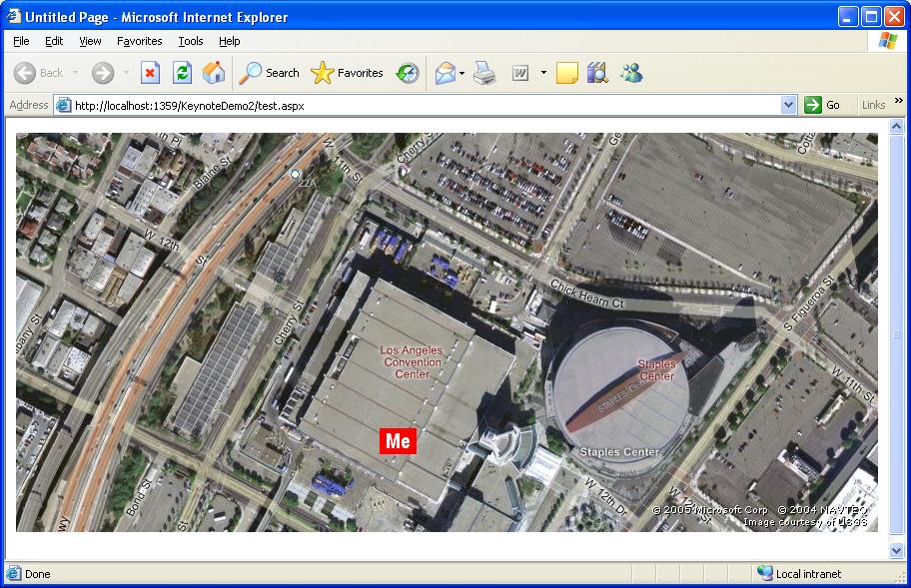Close the Internet Explorer window

click(x=894, y=17)
